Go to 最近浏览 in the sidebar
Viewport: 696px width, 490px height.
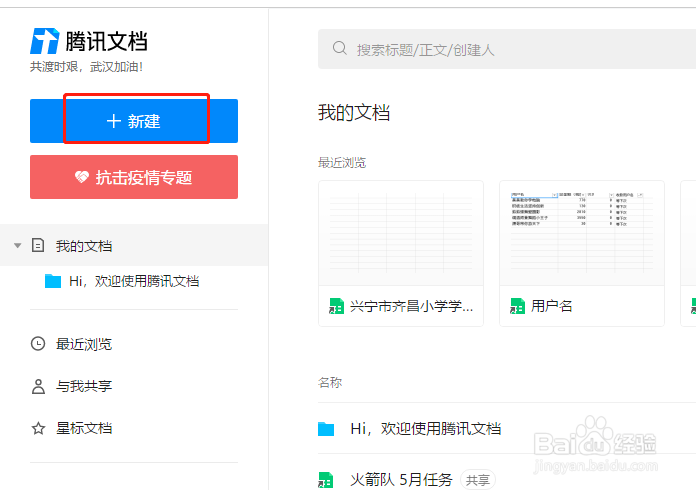point(83,344)
